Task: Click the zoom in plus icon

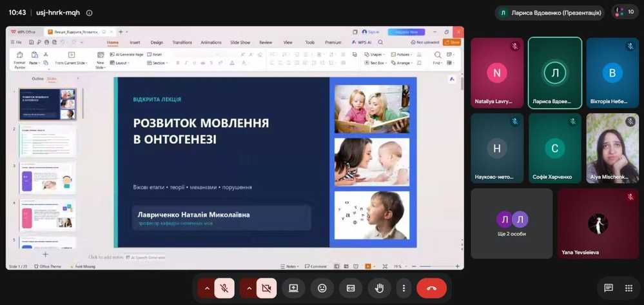Action: pyautogui.click(x=457, y=266)
